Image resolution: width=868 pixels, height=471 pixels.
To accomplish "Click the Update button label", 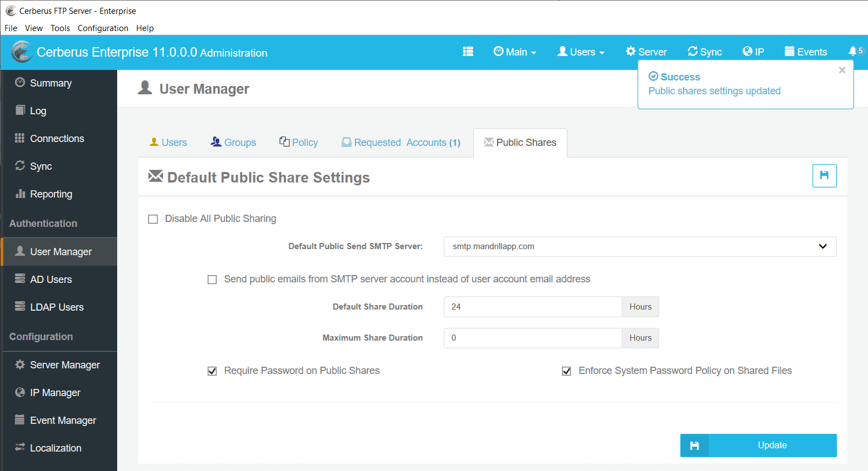I will tap(772, 445).
